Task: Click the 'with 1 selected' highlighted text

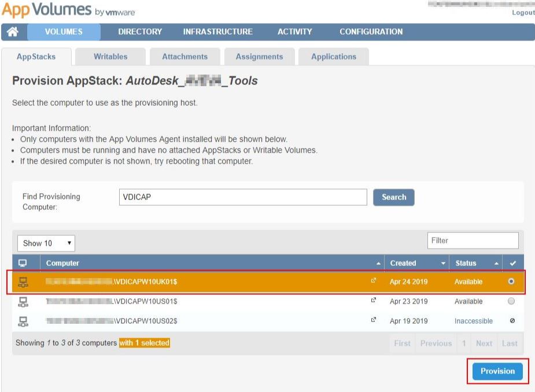Action: 145,343
